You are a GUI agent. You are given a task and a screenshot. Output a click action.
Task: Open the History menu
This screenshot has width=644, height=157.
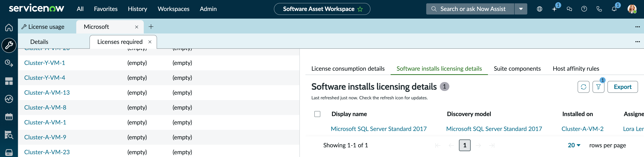(x=137, y=9)
